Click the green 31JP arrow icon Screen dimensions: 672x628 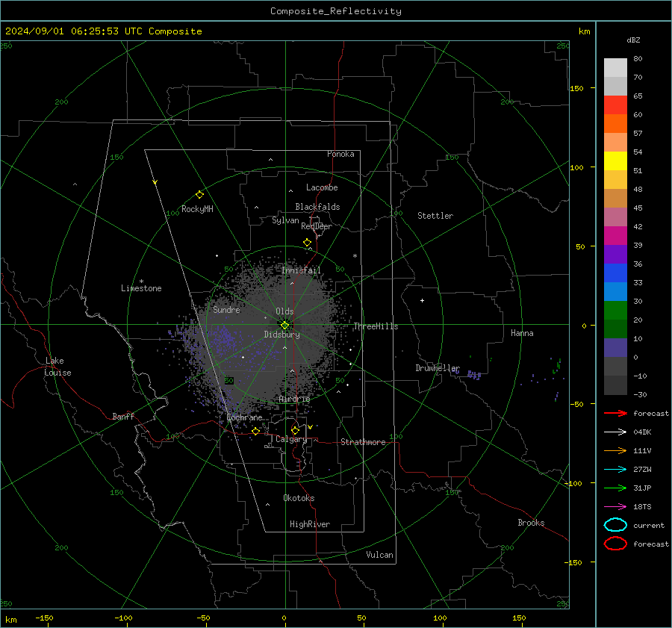click(x=615, y=488)
